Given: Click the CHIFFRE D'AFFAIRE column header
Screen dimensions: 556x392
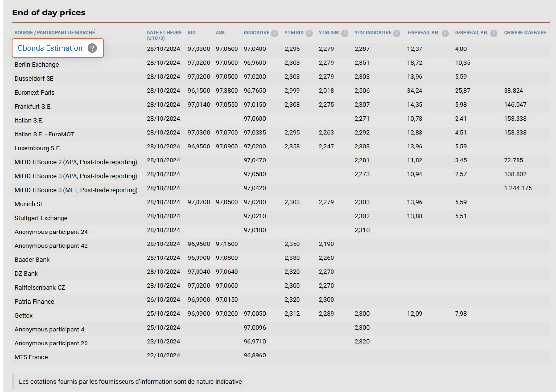Looking at the screenshot, I should [525, 32].
